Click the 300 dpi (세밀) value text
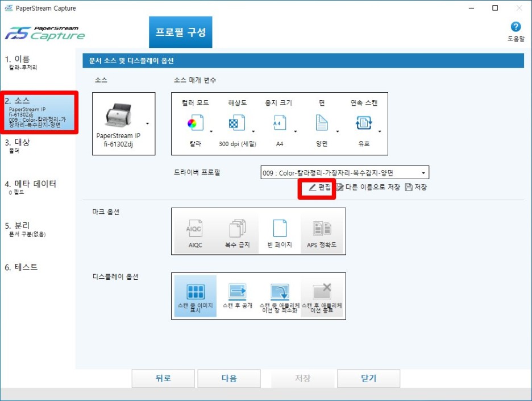The image size is (532, 401). 238,144
